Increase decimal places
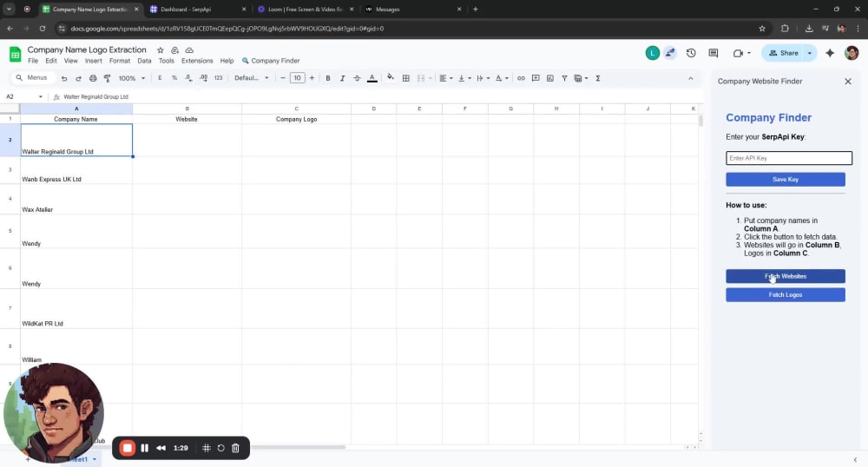Viewport: 868px width, 467px height. click(x=204, y=78)
